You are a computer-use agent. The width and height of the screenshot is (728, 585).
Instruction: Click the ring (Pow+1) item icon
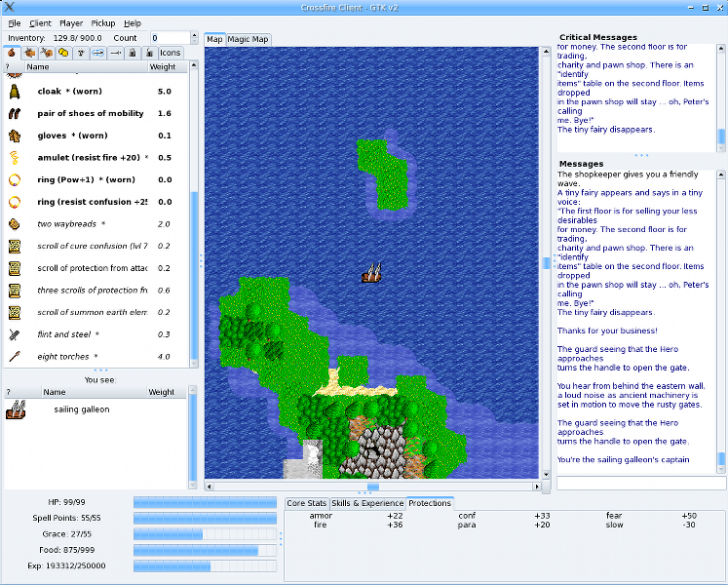point(15,179)
